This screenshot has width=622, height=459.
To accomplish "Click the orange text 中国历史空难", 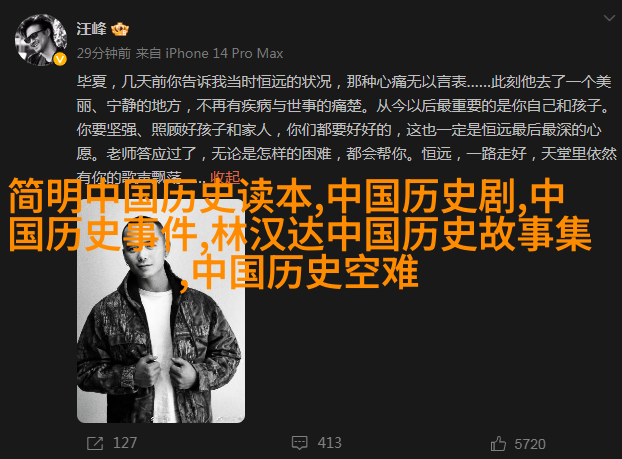I will (x=305, y=272).
